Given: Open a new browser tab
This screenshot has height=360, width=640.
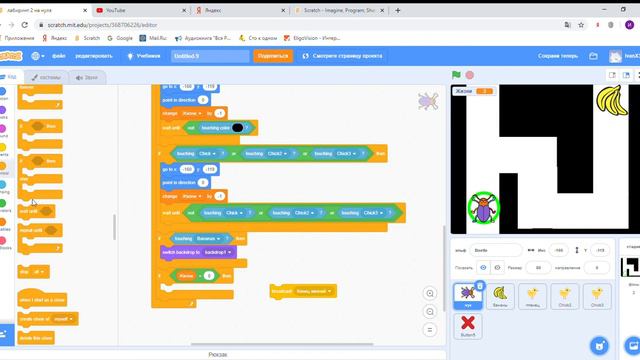Looking at the screenshot, I should point(398,10).
